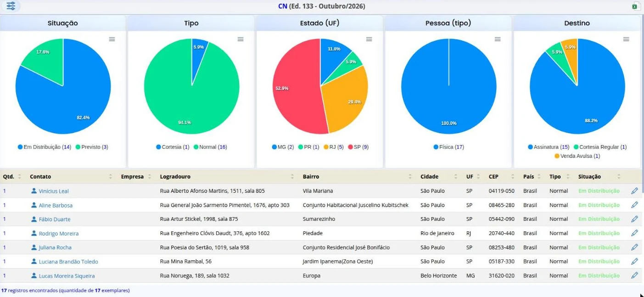Edit Lucas Moreira Siqueira row pencil icon
Viewport: 644px width, 297px height.
(x=635, y=275)
